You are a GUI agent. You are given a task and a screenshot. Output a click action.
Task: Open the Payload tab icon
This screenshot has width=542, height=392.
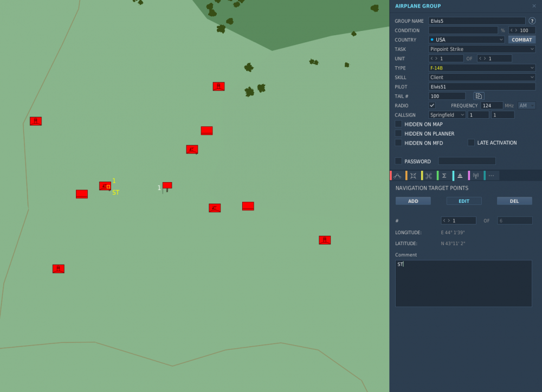[413, 176]
